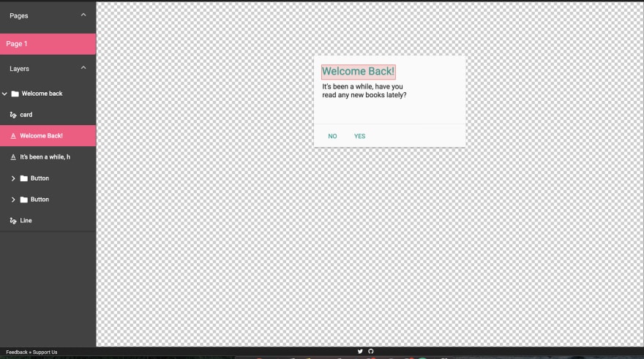Expand the first Button folder arrow
The image size is (644, 359).
(x=13, y=178)
